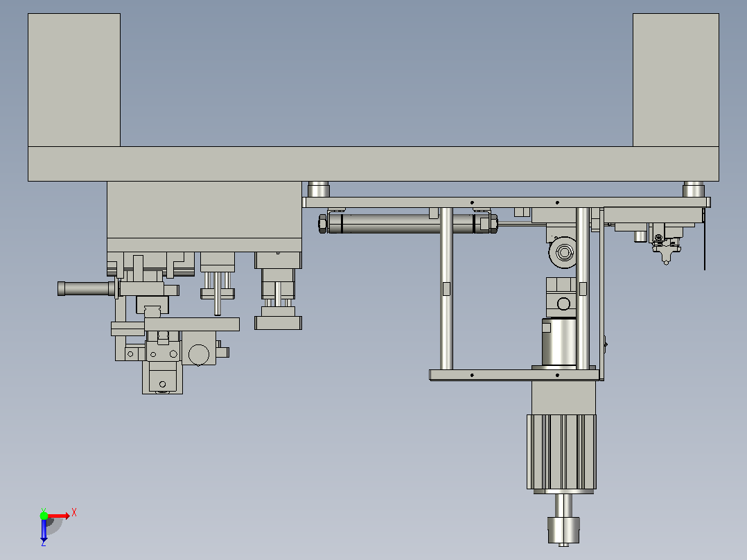Pick the shaft coupling below the finned motor

[x=563, y=530]
